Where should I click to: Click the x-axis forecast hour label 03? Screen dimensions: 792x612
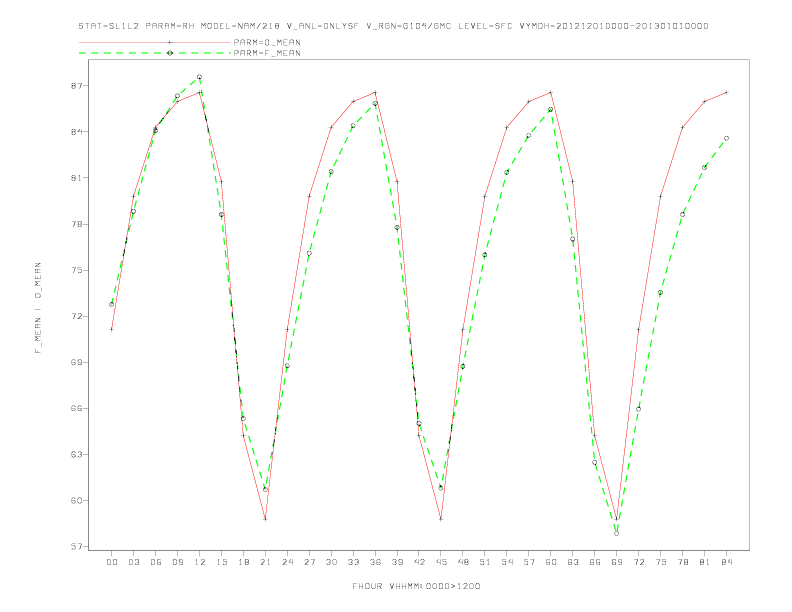133,562
